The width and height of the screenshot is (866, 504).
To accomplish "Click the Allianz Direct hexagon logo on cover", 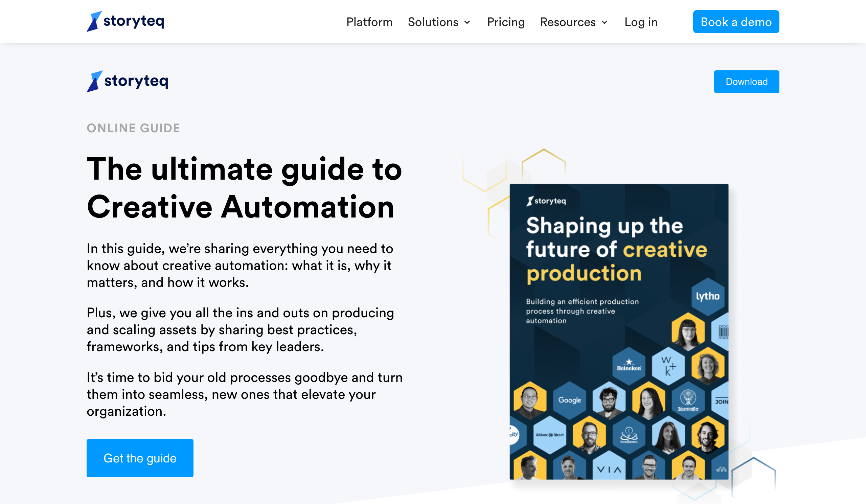I will pyautogui.click(x=549, y=435).
